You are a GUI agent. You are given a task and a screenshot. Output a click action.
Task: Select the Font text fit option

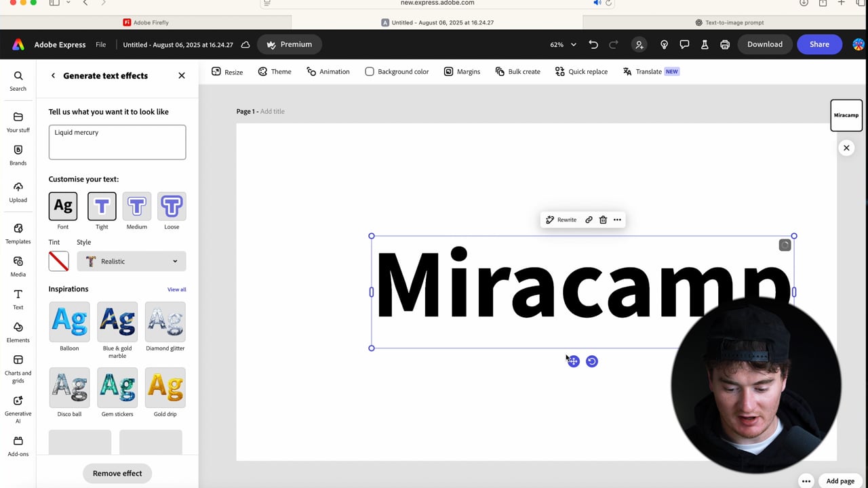tap(63, 206)
